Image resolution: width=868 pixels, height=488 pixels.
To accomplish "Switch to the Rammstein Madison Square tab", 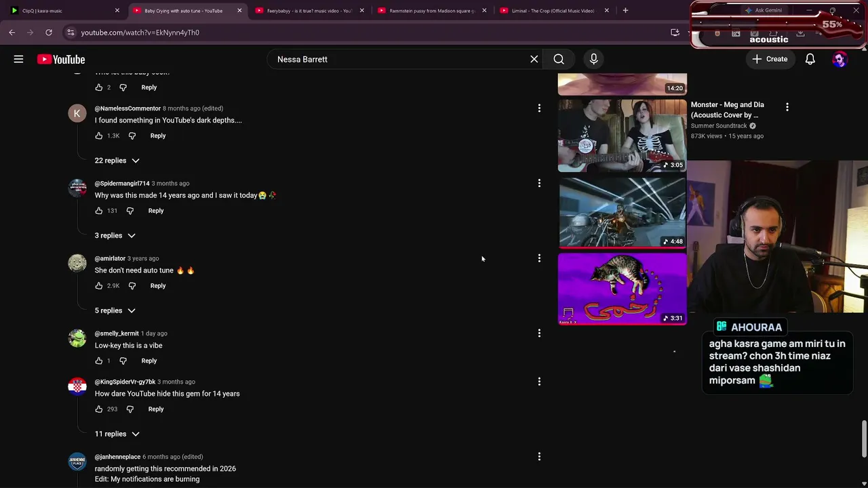I will pyautogui.click(x=432, y=11).
